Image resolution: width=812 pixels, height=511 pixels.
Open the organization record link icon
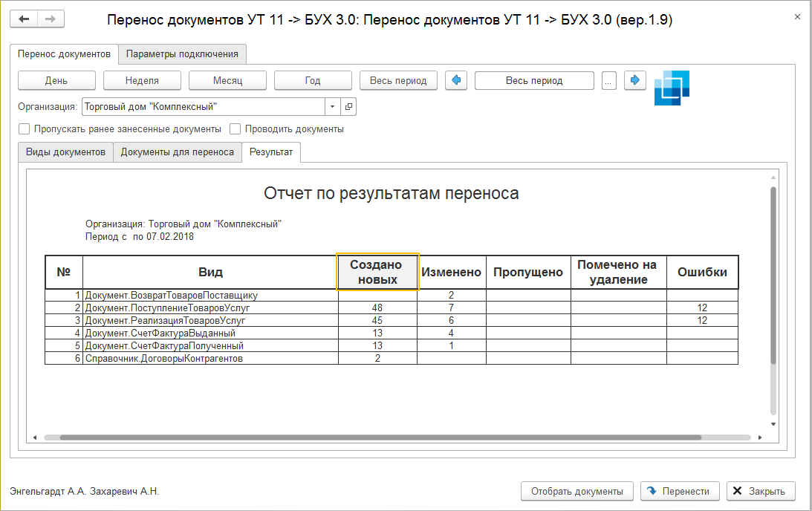click(349, 107)
